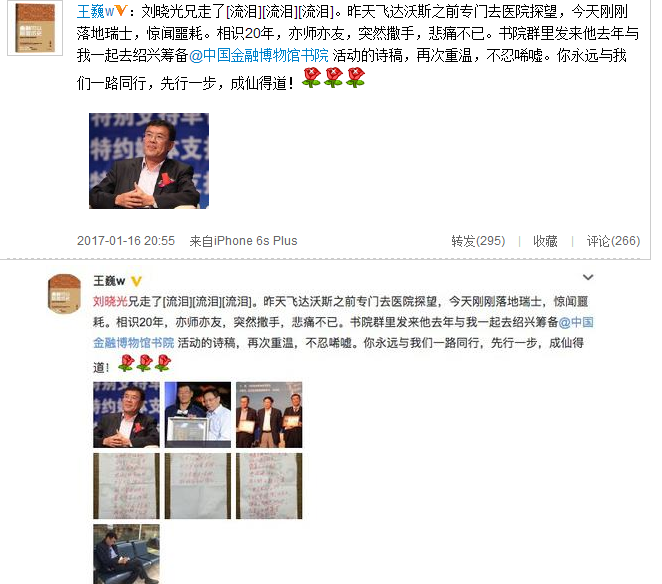
Task: Click the orange V verified badge in the top post
Action: click(x=121, y=11)
